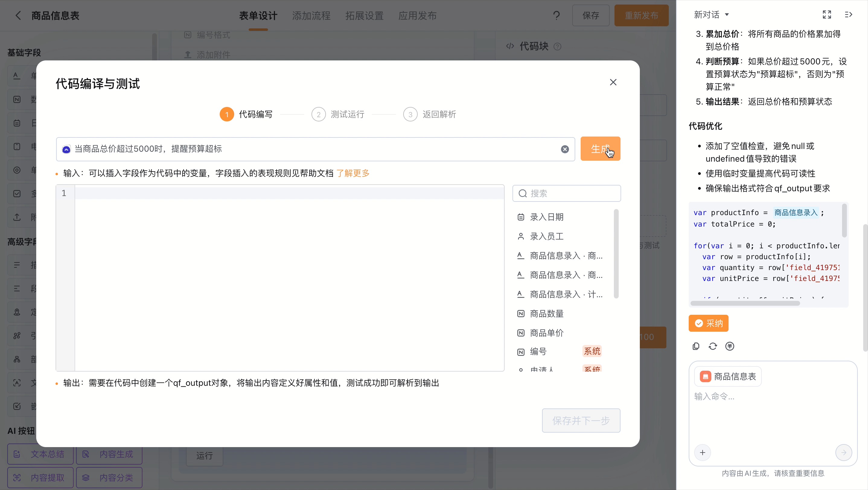Select the checkbox field icon in left sidebar
The height and width of the screenshot is (490, 868).
(17, 194)
